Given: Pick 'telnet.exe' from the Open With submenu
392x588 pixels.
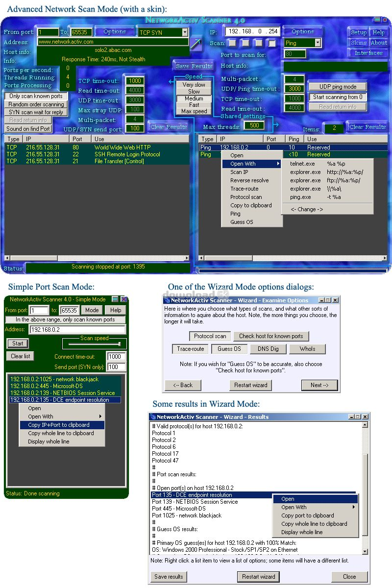Looking at the screenshot, I should (x=302, y=164).
